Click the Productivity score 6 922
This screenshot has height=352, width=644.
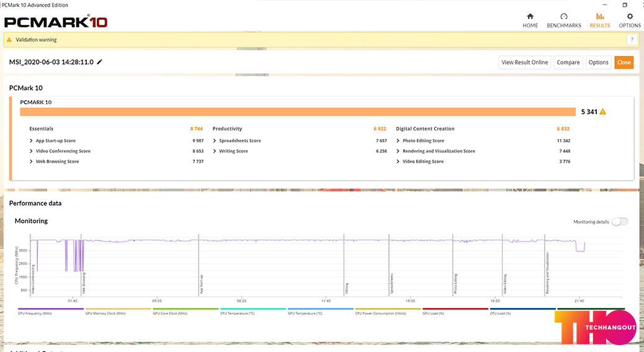click(380, 129)
